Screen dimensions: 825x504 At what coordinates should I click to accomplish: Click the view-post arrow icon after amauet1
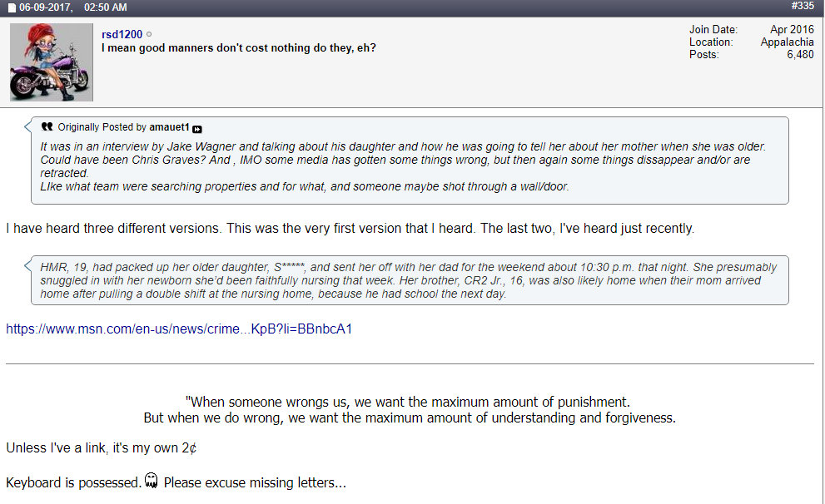197,128
